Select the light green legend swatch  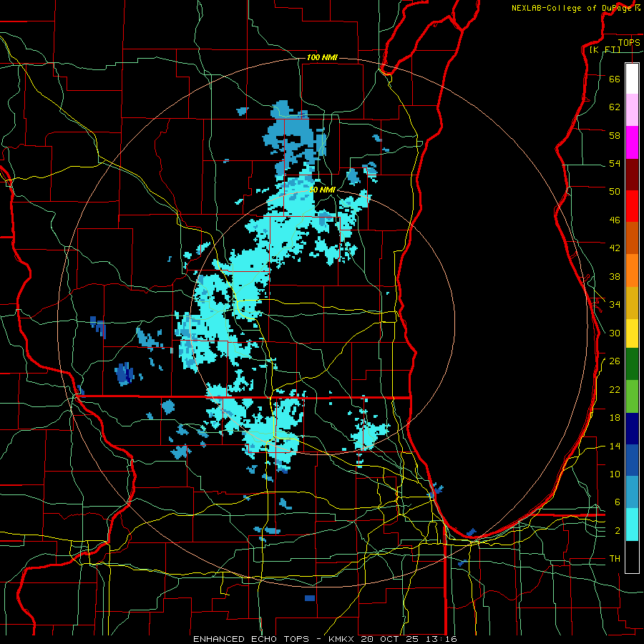click(632, 396)
